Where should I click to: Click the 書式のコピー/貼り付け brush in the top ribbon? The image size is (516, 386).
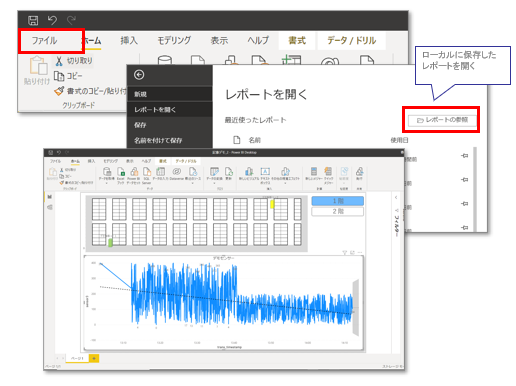[90, 91]
